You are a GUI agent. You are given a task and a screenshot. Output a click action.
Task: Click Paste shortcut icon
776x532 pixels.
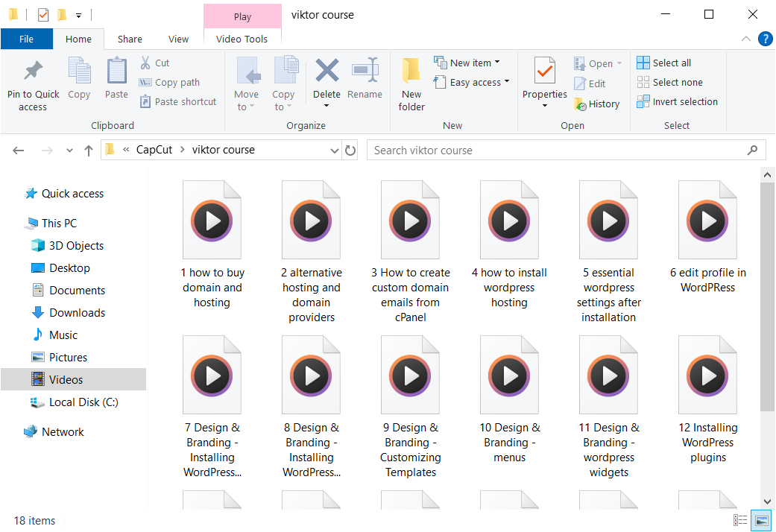145,101
